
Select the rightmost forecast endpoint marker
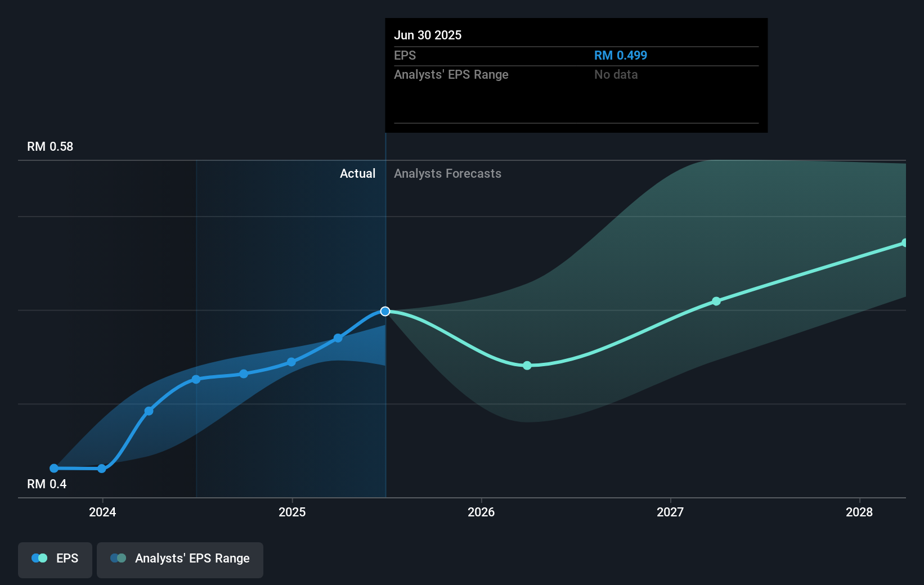coord(904,243)
